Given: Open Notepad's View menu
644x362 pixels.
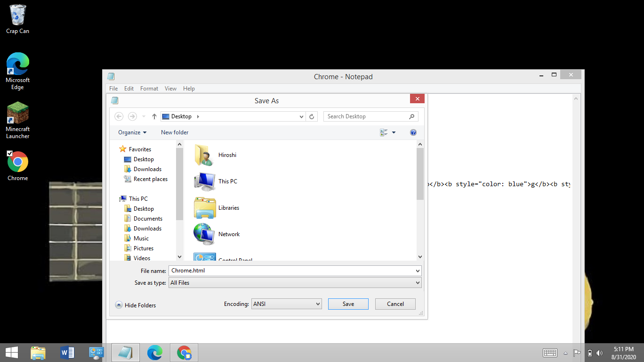Looking at the screenshot, I should click(170, 89).
